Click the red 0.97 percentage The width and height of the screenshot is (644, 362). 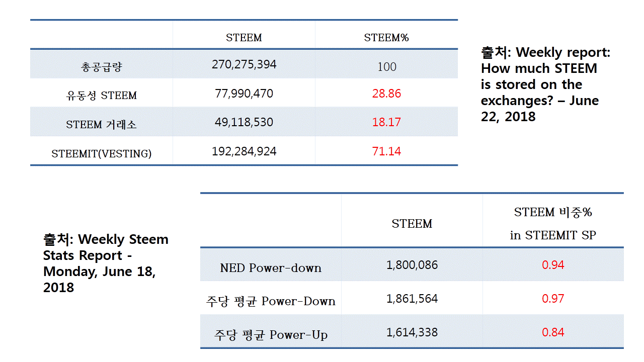(x=553, y=299)
